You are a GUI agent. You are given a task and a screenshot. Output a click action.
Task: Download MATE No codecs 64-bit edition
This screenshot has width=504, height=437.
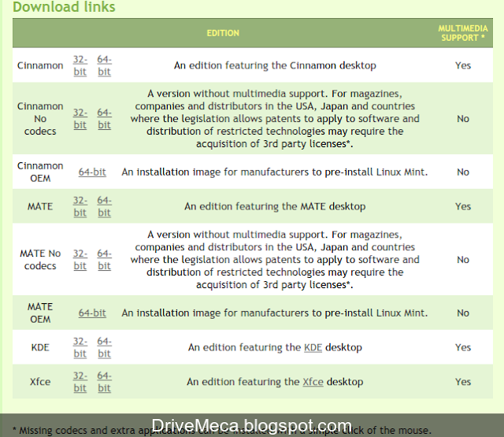[105, 260]
